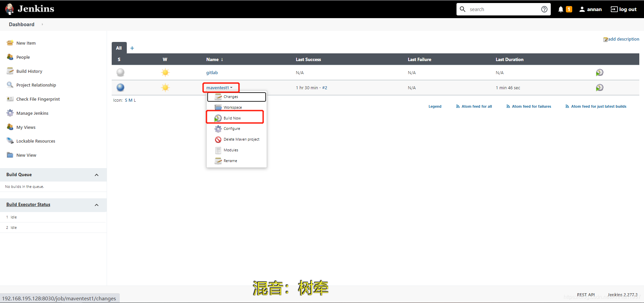The width and height of the screenshot is (644, 303).
Task: Switch to the All view tab
Action: [x=119, y=48]
